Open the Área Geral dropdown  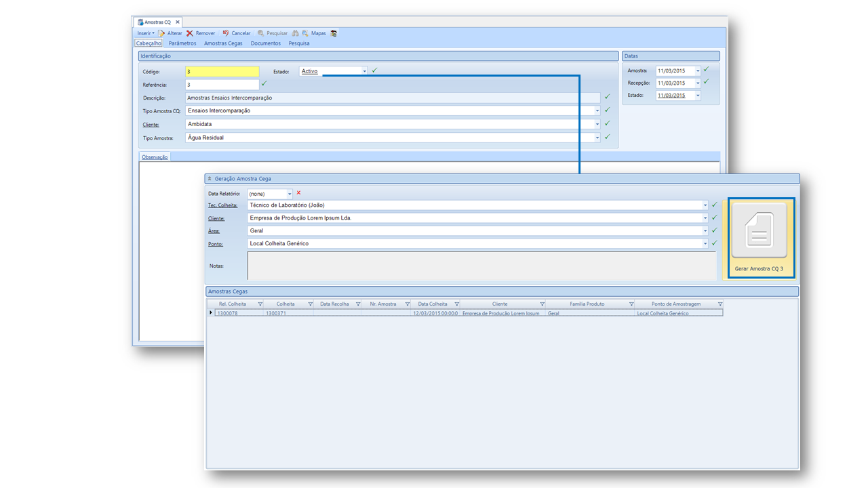point(705,231)
